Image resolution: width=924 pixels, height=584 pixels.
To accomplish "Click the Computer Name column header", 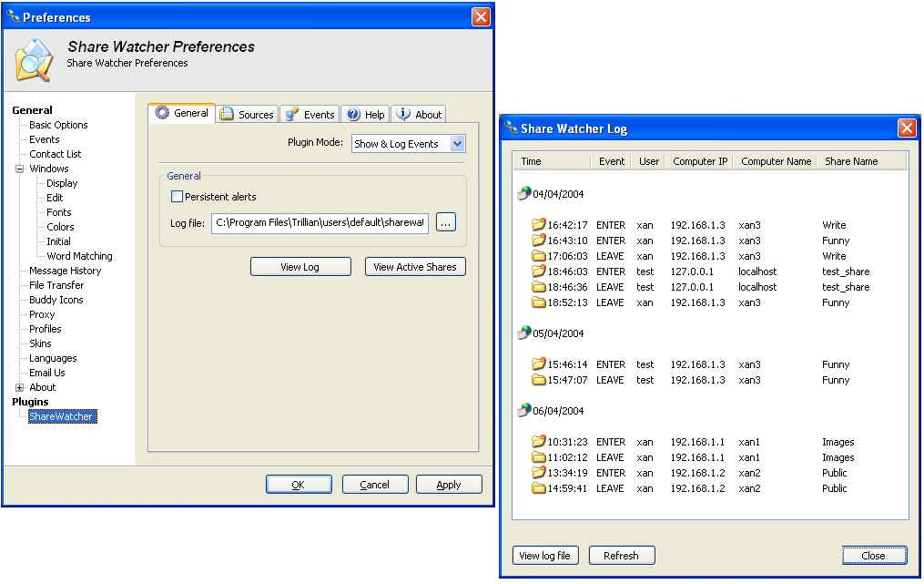I will click(x=775, y=161).
